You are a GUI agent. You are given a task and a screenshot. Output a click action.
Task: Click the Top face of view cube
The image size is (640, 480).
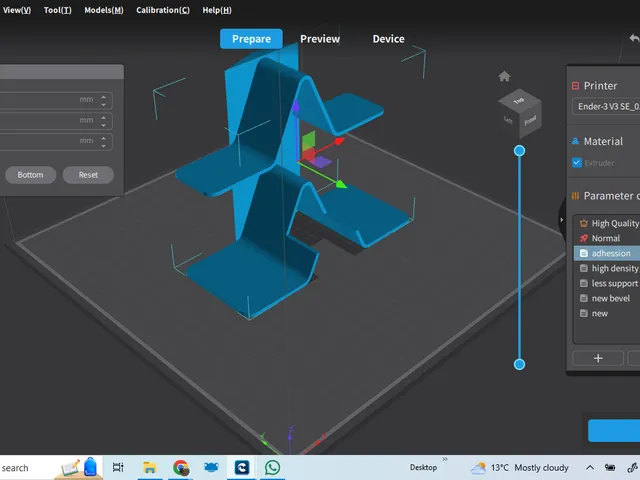tap(519, 100)
